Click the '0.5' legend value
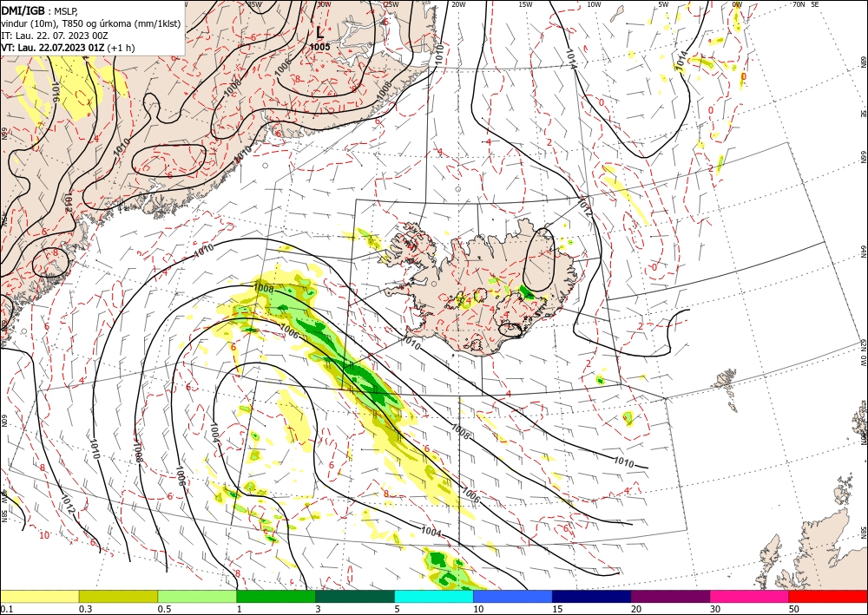This screenshot has height=615, width=868. 164,609
